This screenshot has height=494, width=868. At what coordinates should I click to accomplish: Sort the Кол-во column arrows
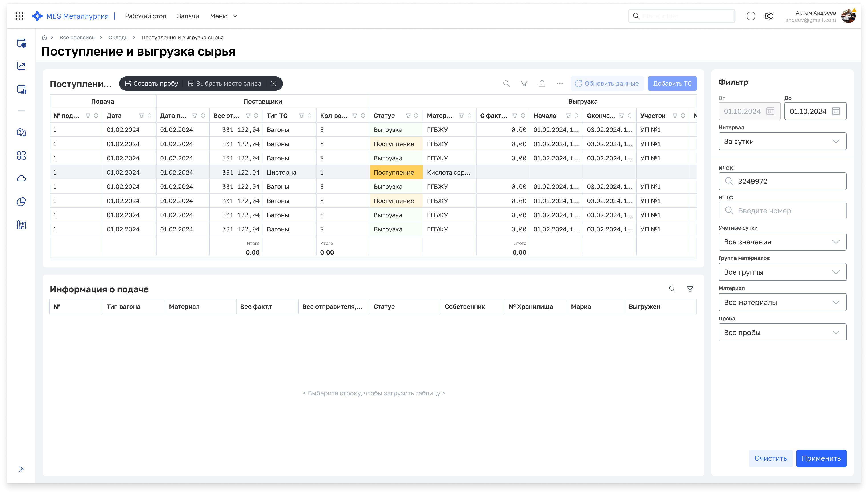pos(363,116)
